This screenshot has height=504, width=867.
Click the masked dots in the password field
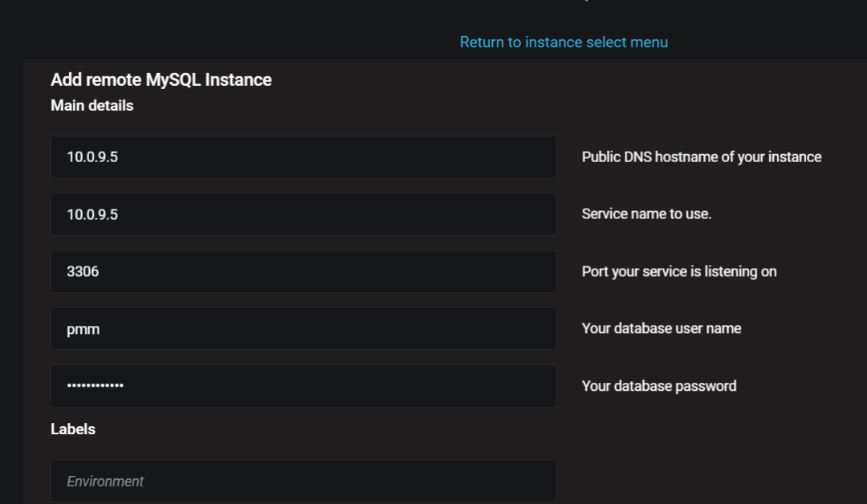(95, 386)
